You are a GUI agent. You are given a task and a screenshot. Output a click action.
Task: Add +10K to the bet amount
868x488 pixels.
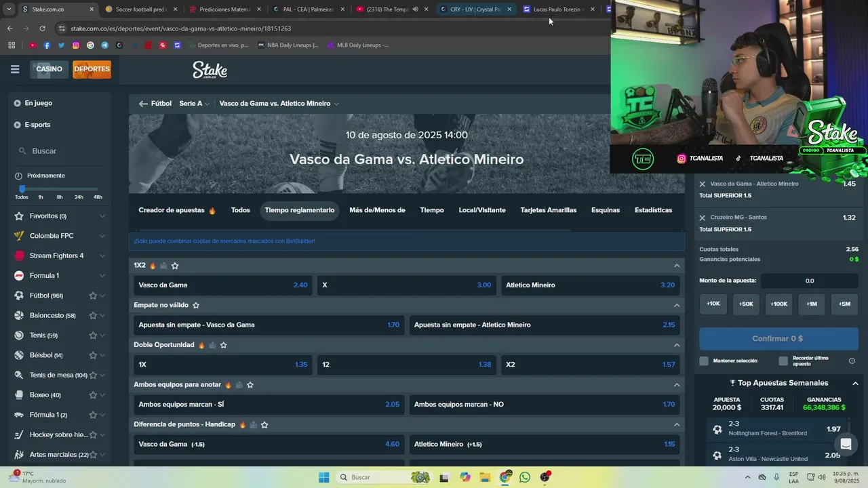(x=713, y=304)
